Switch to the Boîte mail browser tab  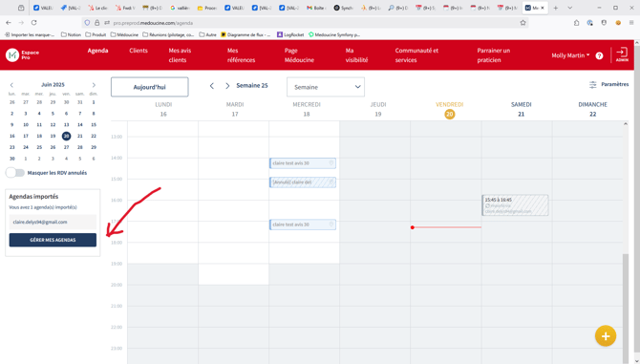316,8
